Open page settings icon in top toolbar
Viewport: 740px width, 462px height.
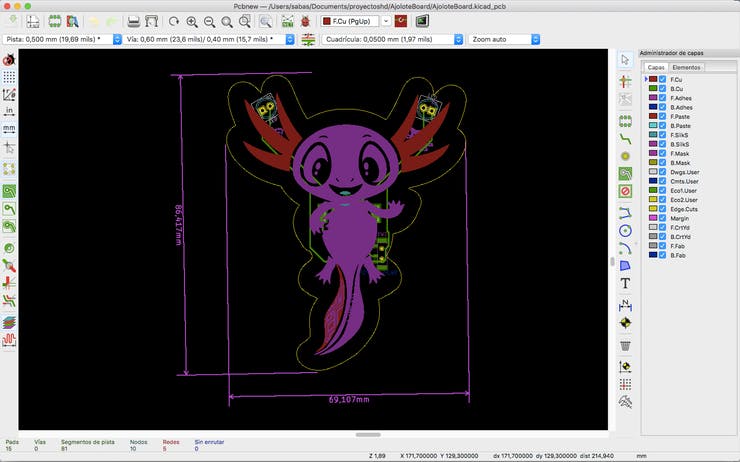pyautogui.click(x=33, y=21)
